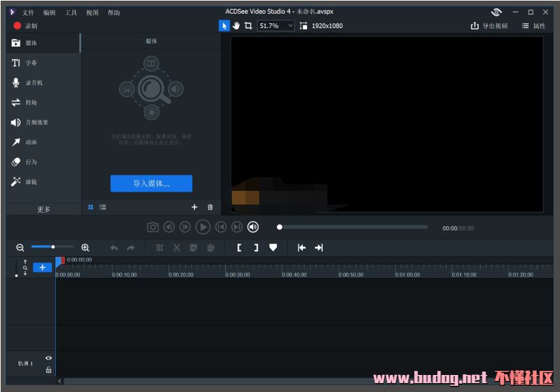Add a new track with plus button
The height and width of the screenshot is (392, 560).
coord(42,267)
